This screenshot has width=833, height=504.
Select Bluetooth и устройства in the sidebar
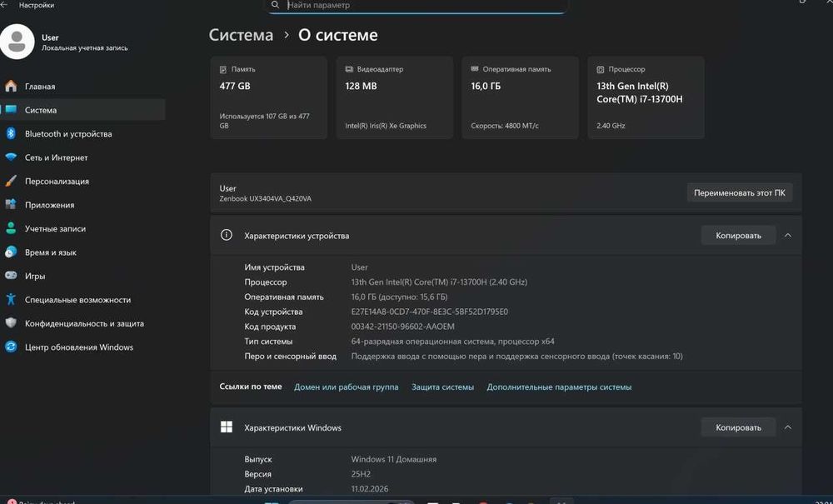pos(82,134)
